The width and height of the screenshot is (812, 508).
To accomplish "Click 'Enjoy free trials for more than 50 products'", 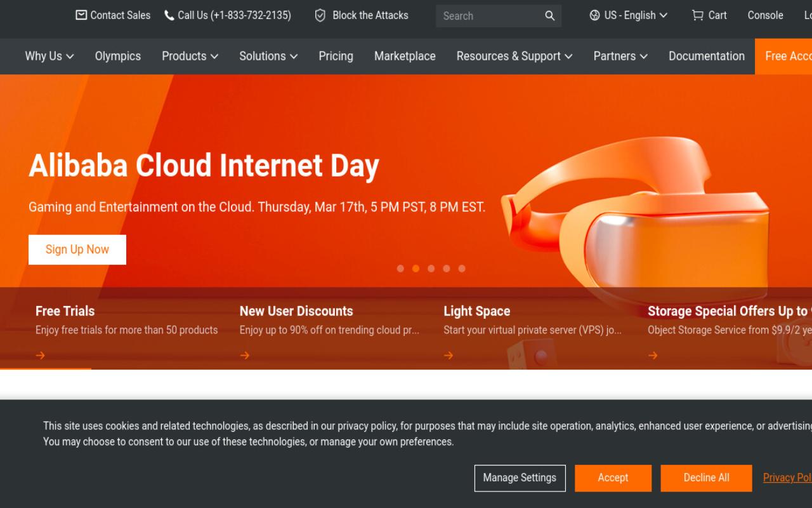I will (126, 330).
